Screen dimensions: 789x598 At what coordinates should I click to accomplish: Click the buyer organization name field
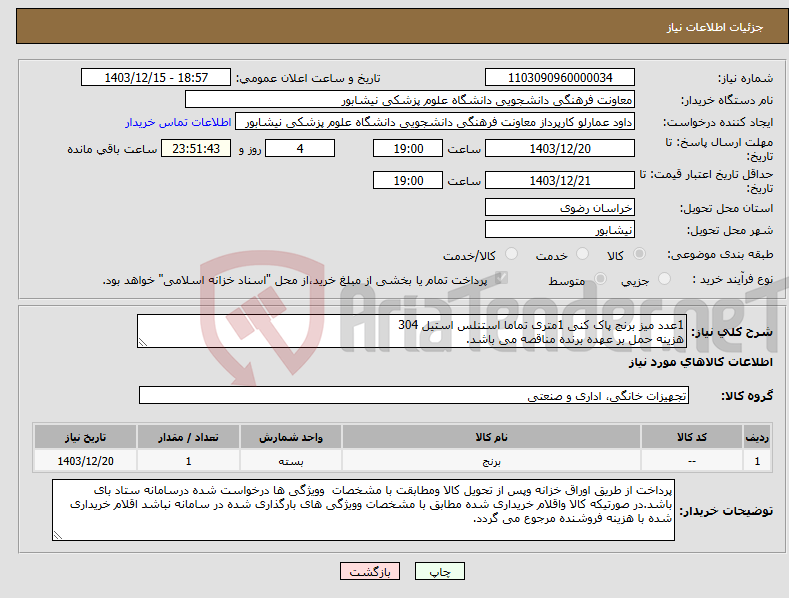[x=410, y=100]
